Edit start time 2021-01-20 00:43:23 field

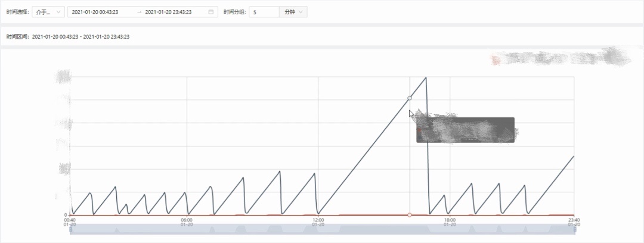(x=99, y=12)
